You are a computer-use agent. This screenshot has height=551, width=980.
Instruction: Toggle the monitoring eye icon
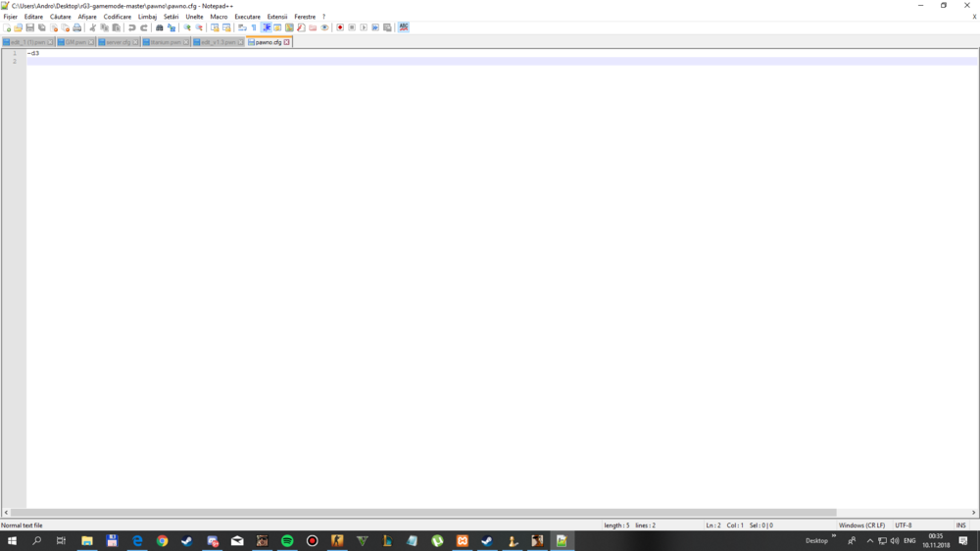324,27
